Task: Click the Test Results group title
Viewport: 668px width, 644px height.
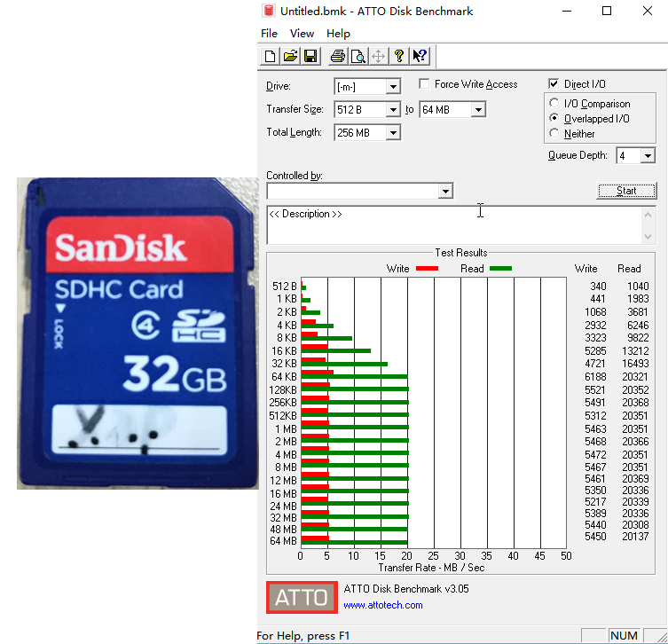Action: [x=461, y=253]
